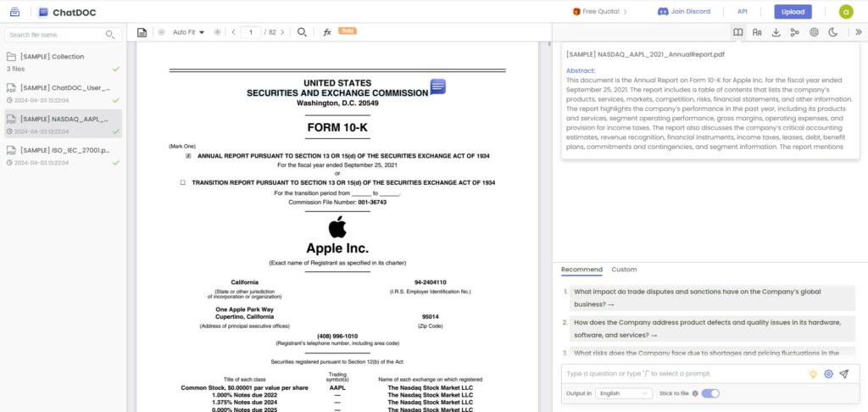Switch to the Recommend tab
This screenshot has height=412, width=868.
click(x=581, y=269)
